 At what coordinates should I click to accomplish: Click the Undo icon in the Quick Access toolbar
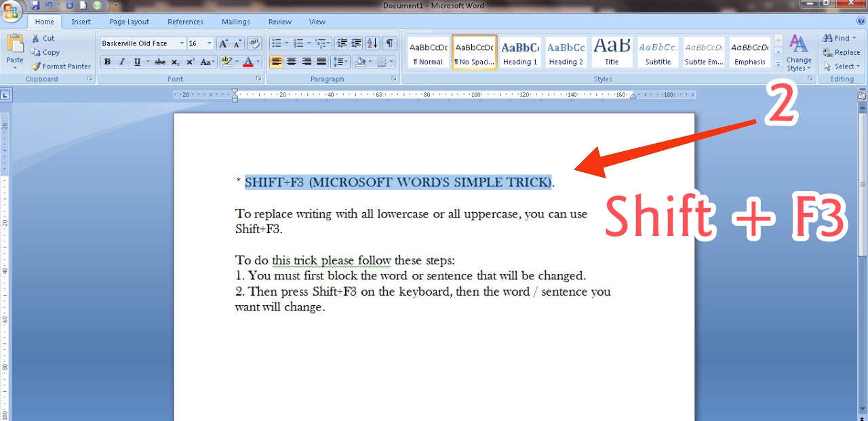49,5
